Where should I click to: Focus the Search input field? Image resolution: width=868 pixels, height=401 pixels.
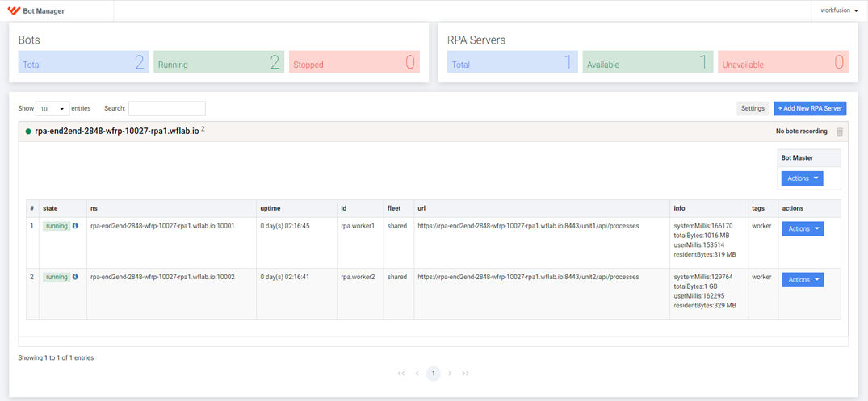coord(167,108)
